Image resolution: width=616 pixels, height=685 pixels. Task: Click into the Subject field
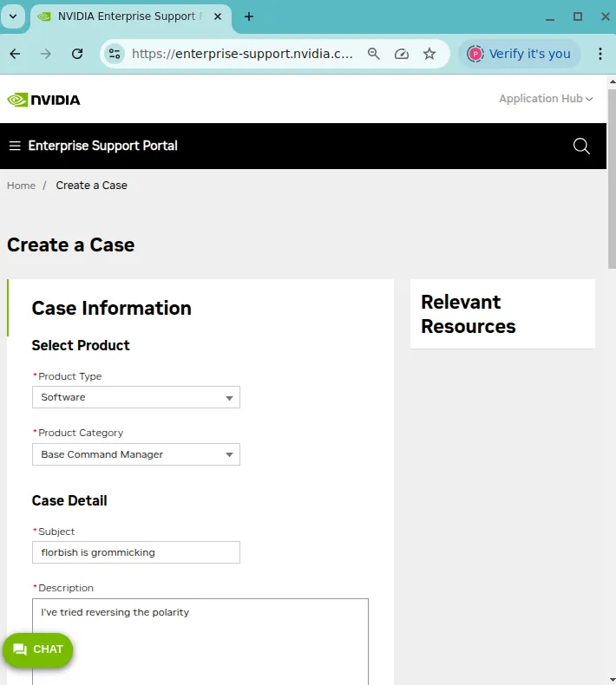(136, 552)
